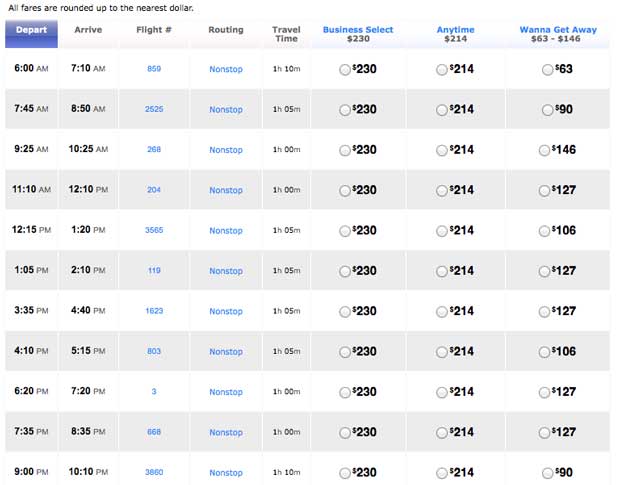This screenshot has width=620, height=485.
Task: Open the Wanna Get Away header link
Action: (558, 30)
